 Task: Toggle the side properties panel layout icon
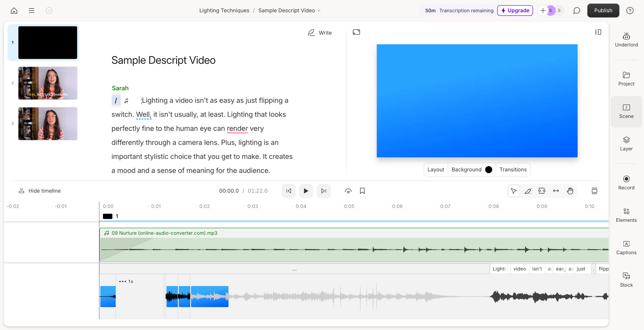[598, 32]
